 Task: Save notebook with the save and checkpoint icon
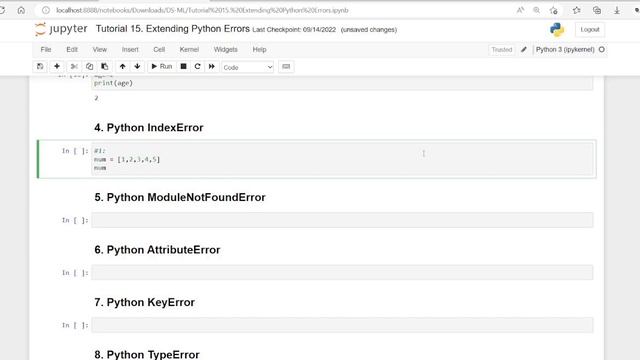(40, 67)
